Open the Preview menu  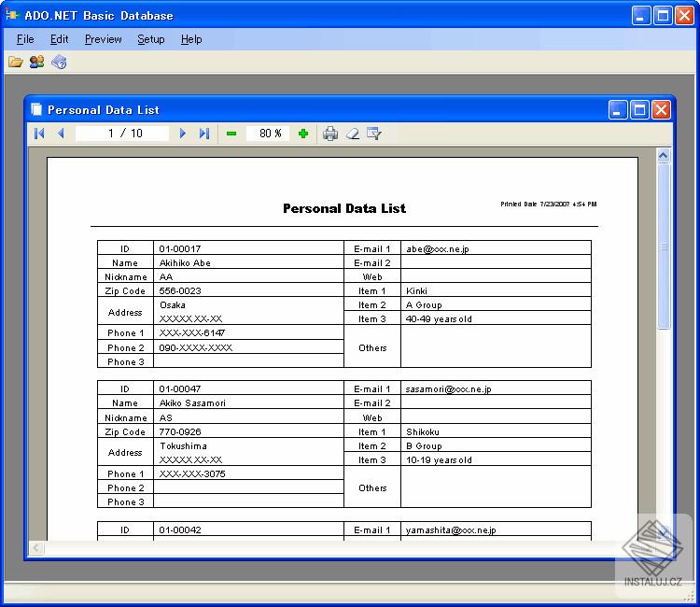103,39
